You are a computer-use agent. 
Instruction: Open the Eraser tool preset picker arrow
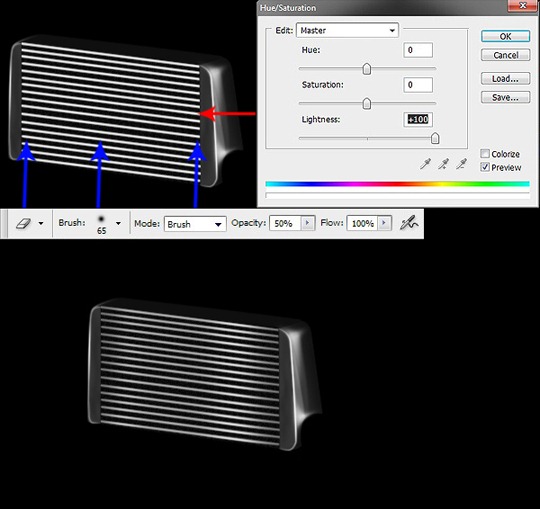(41, 224)
